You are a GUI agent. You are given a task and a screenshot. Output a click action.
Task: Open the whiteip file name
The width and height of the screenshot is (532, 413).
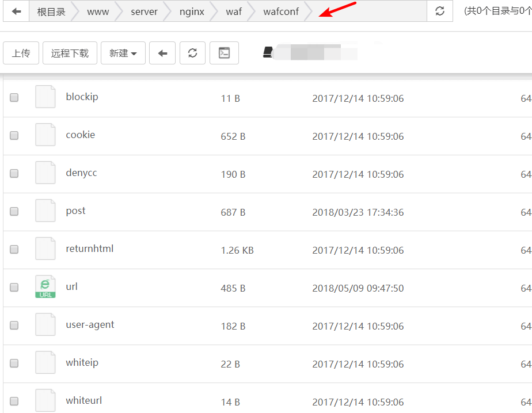point(82,363)
